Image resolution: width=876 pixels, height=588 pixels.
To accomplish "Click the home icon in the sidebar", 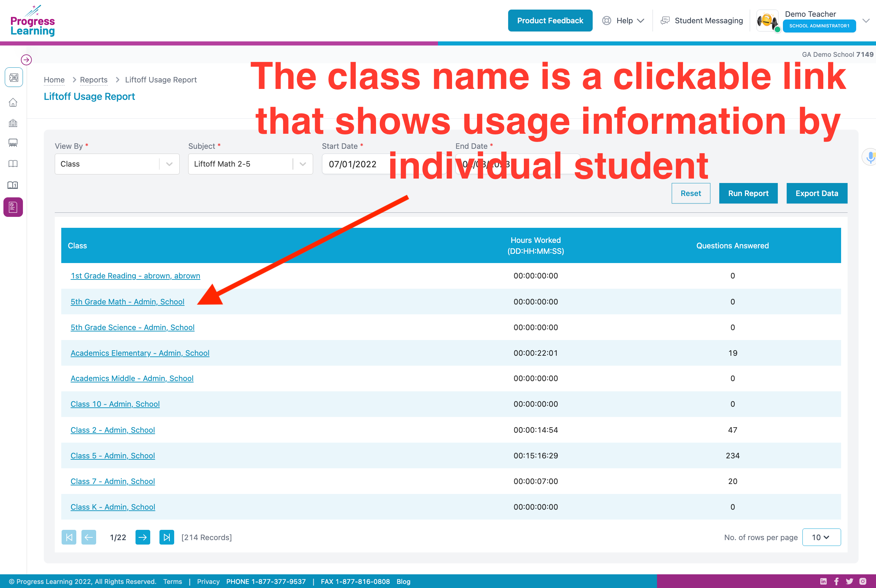I will 13,102.
